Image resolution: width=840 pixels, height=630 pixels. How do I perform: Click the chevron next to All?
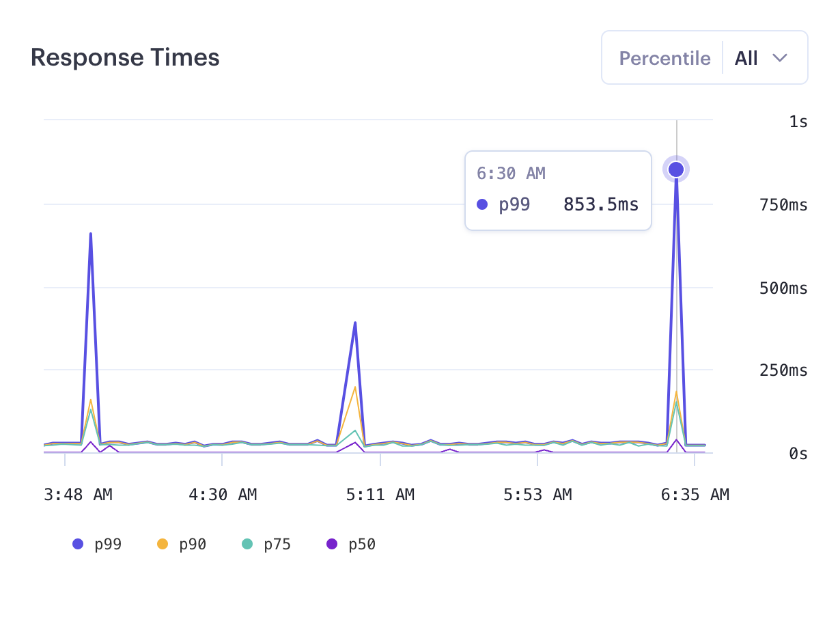tap(781, 58)
